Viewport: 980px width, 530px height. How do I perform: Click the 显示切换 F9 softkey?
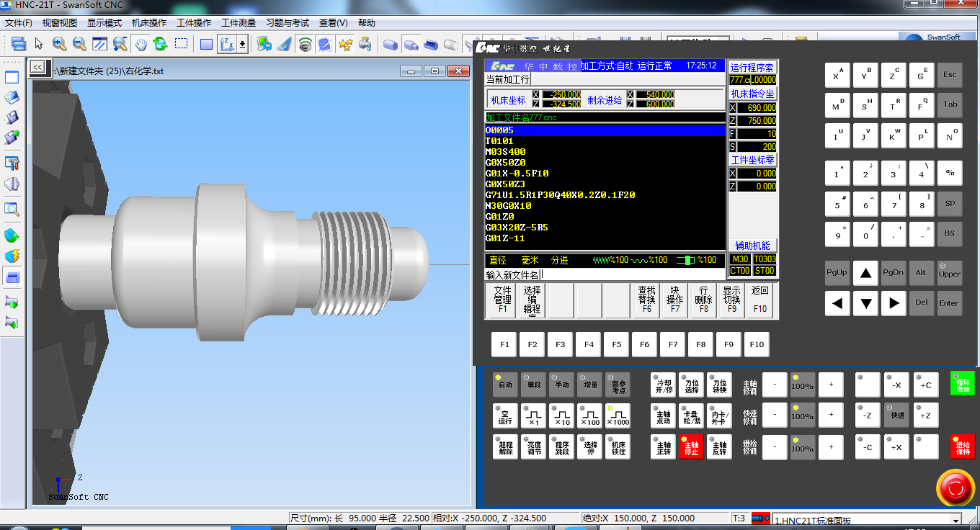[x=732, y=300]
